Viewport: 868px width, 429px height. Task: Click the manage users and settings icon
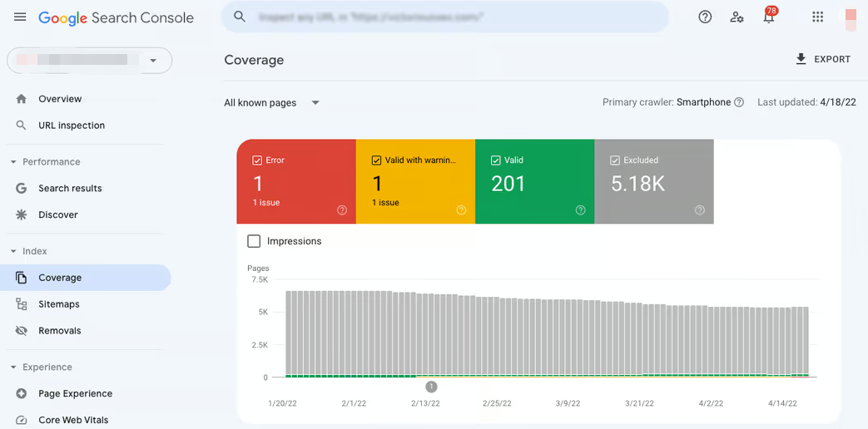(737, 17)
